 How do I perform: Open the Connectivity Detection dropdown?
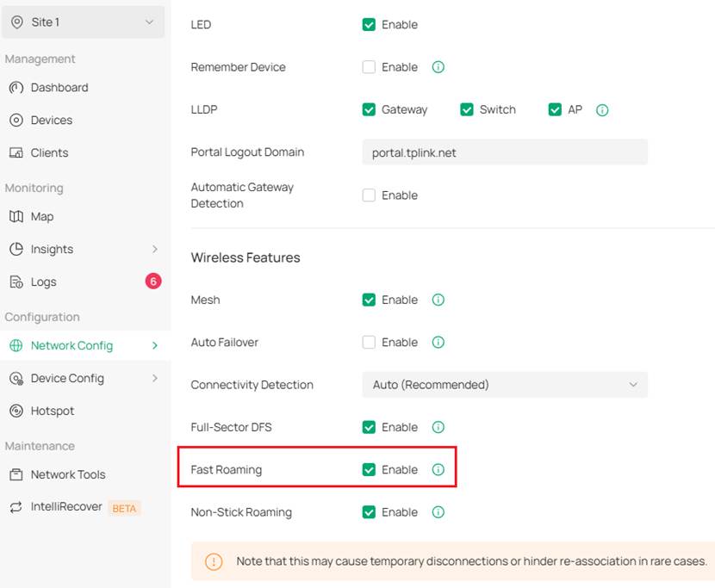click(x=505, y=385)
